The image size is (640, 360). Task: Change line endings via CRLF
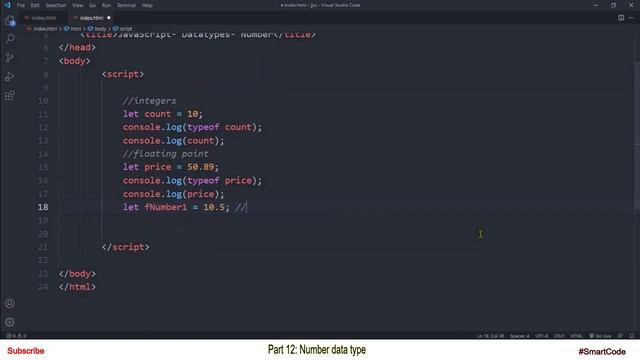pos(559,336)
